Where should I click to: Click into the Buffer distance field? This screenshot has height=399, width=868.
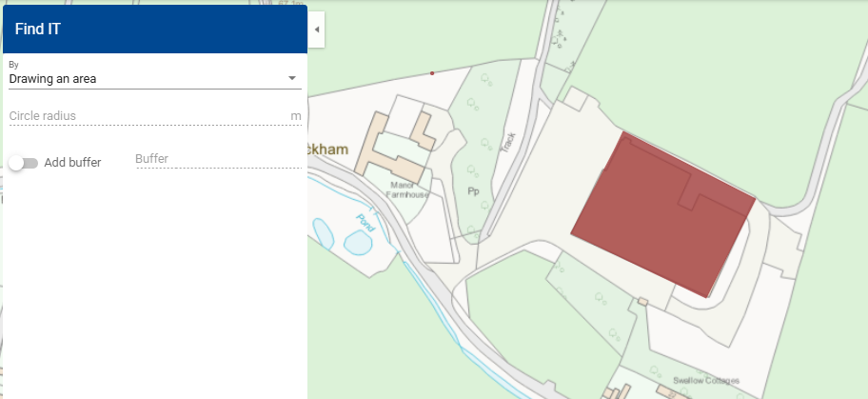coord(218,158)
